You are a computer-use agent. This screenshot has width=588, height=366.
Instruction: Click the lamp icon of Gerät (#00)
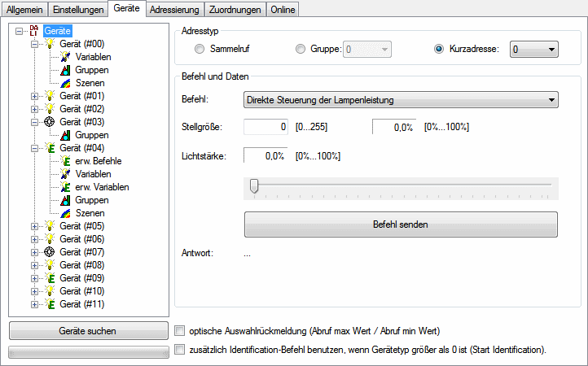(51, 44)
